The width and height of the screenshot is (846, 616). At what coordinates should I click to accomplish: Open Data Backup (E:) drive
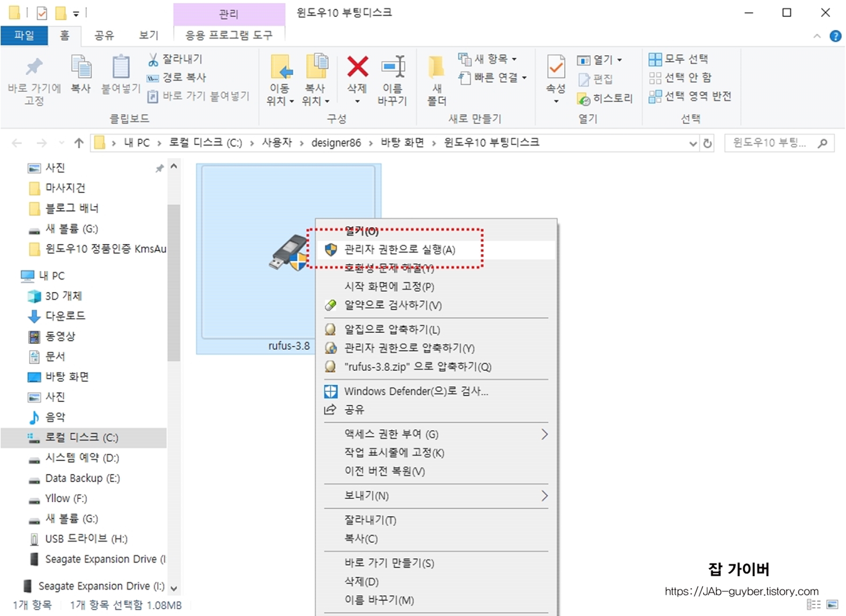click(x=82, y=479)
